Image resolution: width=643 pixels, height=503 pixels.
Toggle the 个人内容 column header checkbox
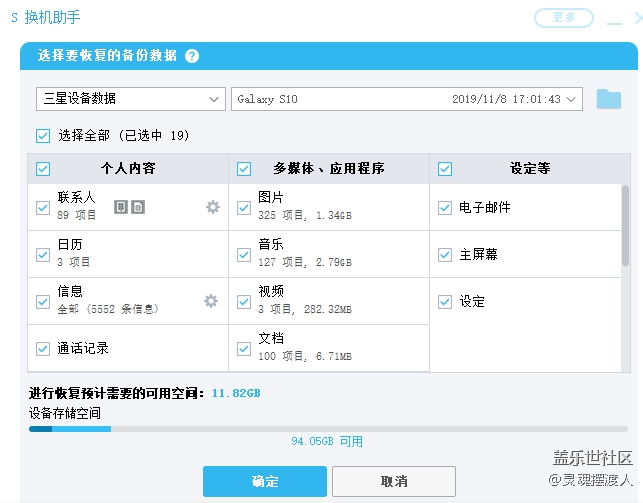(x=42, y=168)
